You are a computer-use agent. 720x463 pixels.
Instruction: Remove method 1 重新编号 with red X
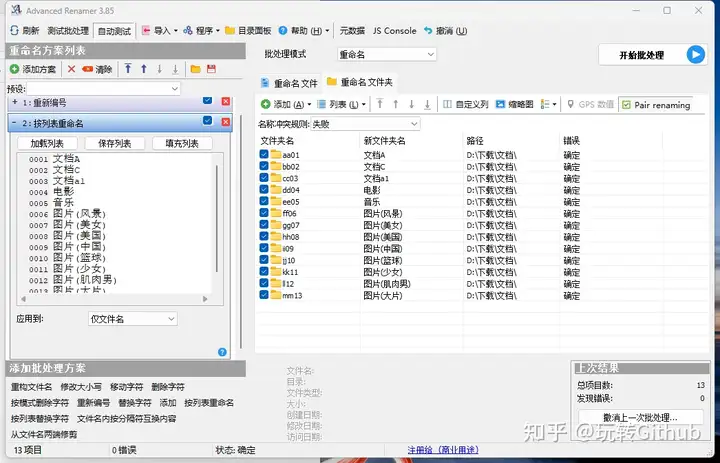(x=225, y=101)
